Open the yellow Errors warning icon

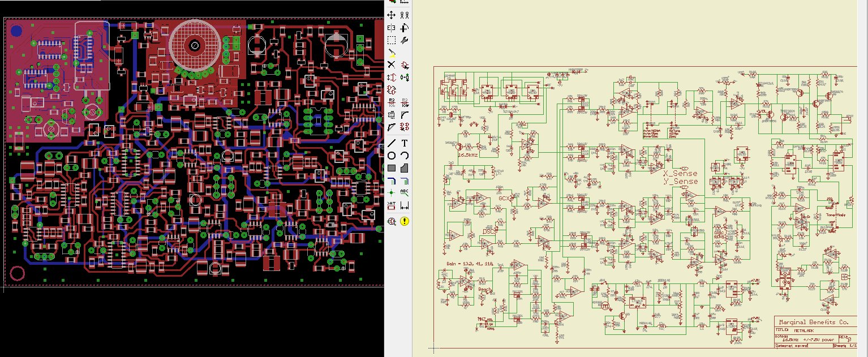pos(405,221)
